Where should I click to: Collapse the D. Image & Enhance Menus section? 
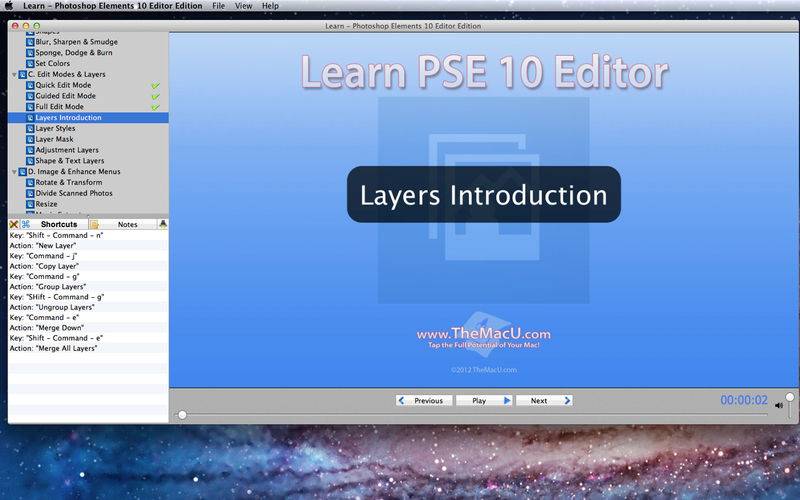click(x=14, y=172)
